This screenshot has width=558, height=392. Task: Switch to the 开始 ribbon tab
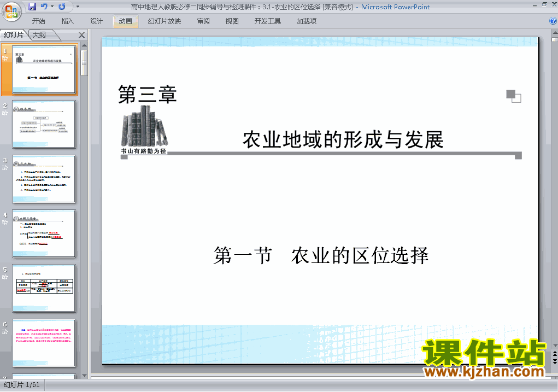[x=38, y=21]
